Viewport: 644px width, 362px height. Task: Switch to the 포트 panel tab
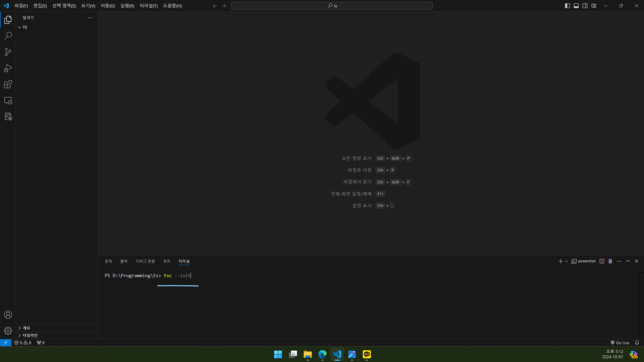coord(167,261)
